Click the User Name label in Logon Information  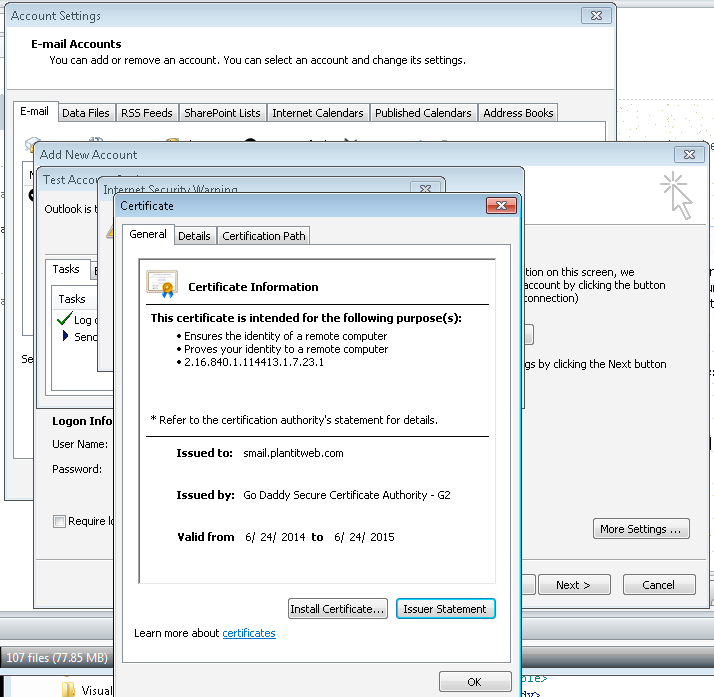click(x=80, y=444)
